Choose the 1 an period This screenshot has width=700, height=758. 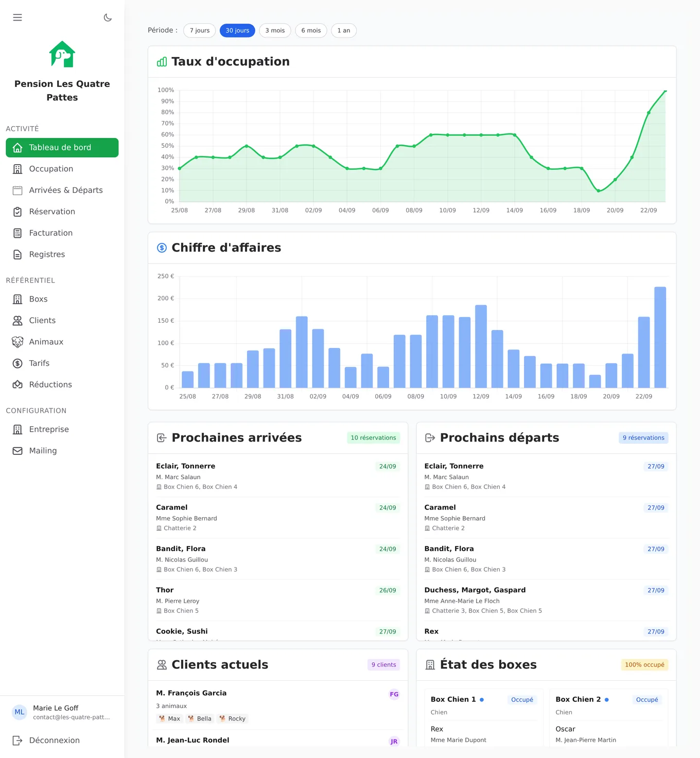(x=344, y=30)
